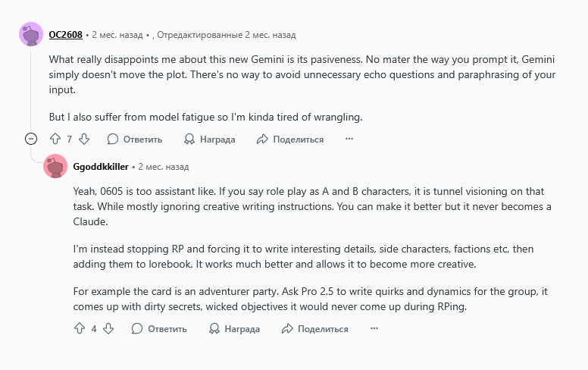Collapse the OC2608 comment thread
The height and width of the screenshot is (370, 588).
(x=31, y=139)
